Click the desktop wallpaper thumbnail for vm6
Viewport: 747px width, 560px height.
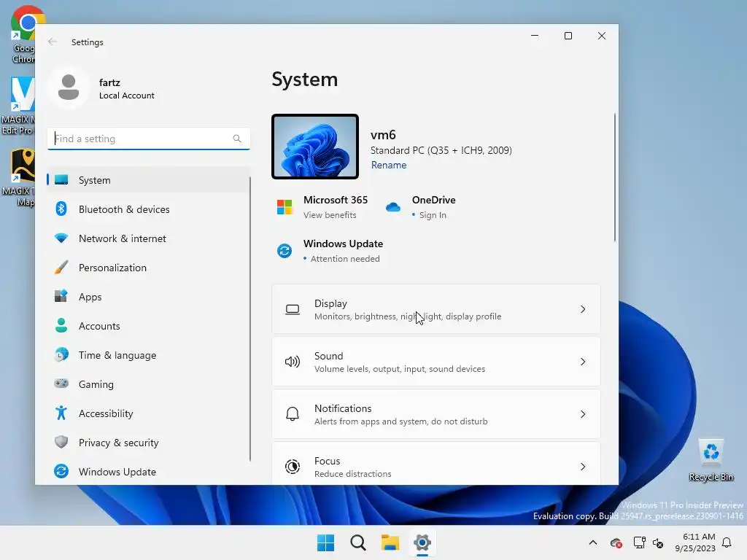tap(315, 147)
